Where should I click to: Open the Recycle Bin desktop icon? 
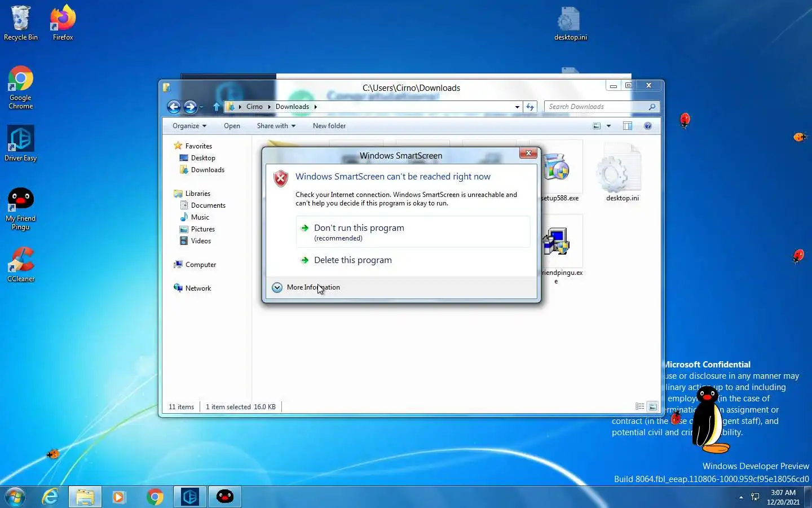[20, 23]
